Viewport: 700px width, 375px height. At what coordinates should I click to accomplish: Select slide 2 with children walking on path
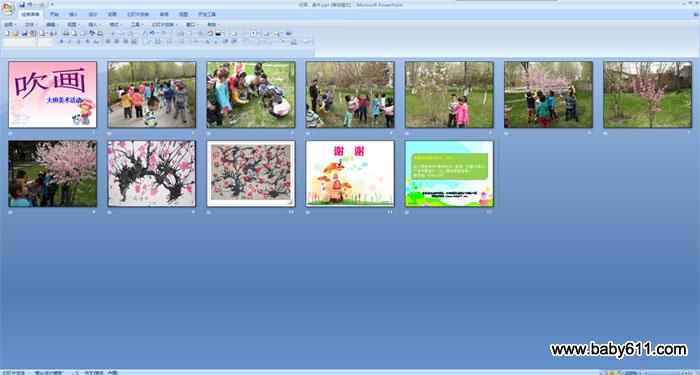[151, 94]
